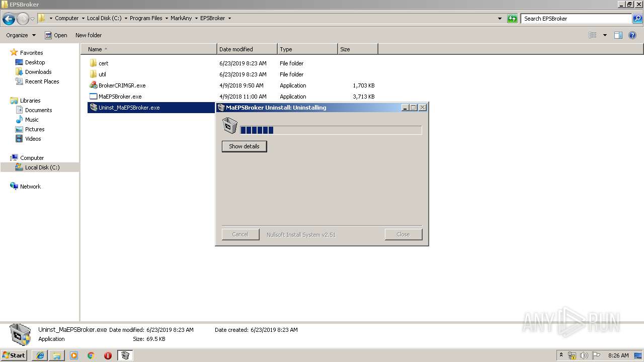Click the Forward navigation arrow
Viewport: 644px width, 362px height.
point(23,19)
